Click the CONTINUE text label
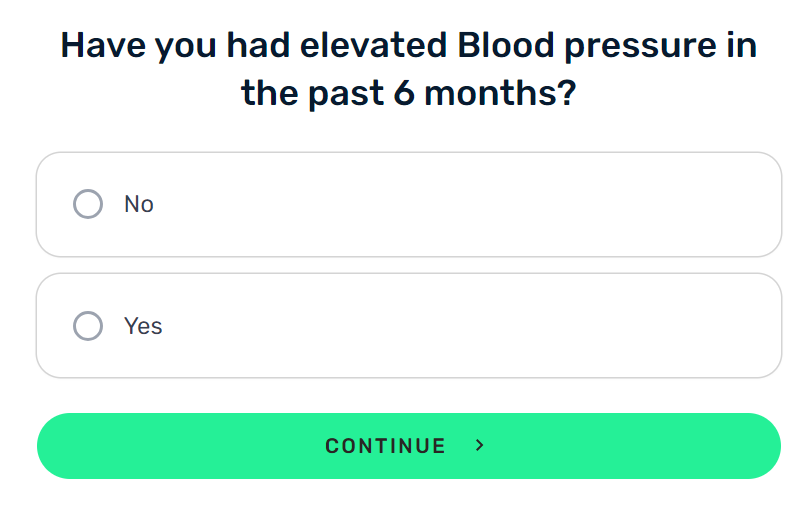 tap(385, 446)
